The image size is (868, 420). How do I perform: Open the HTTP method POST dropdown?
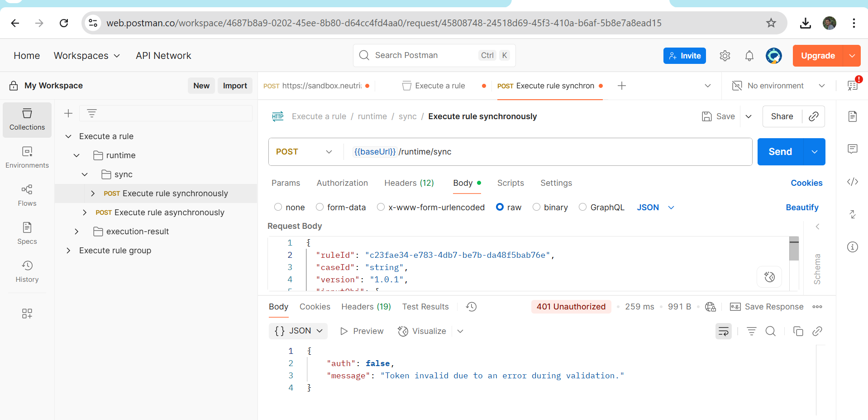(304, 152)
